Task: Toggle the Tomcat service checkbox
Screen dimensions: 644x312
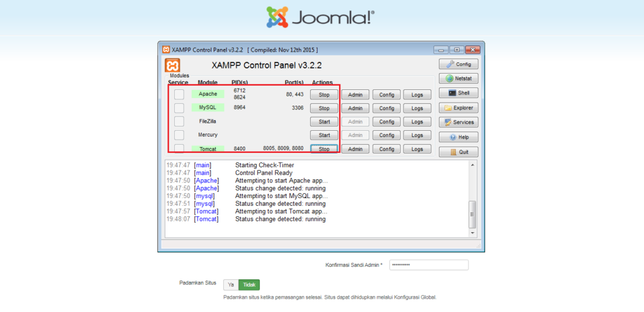Action: [x=179, y=148]
